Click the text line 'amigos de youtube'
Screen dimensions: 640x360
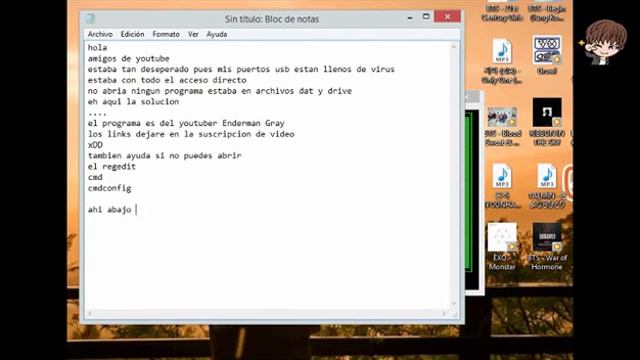click(x=129, y=58)
